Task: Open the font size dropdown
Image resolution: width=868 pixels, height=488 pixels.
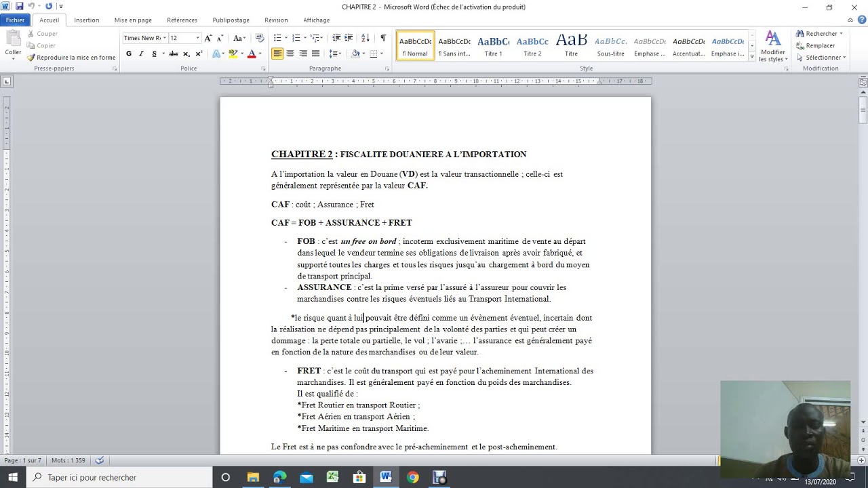Action: click(x=197, y=38)
